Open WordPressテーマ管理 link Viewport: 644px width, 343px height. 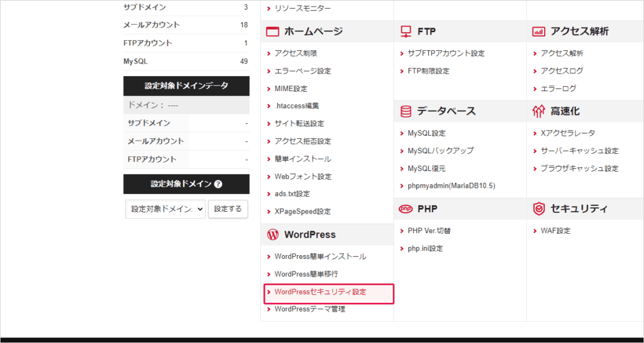[x=310, y=309]
